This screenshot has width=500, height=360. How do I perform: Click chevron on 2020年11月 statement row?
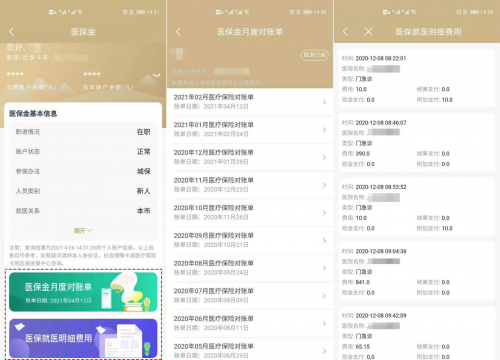coord(324,185)
